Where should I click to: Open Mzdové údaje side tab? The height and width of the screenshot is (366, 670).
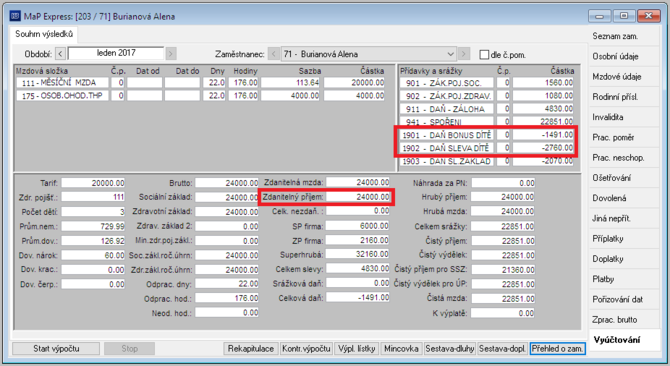pyautogui.click(x=624, y=77)
